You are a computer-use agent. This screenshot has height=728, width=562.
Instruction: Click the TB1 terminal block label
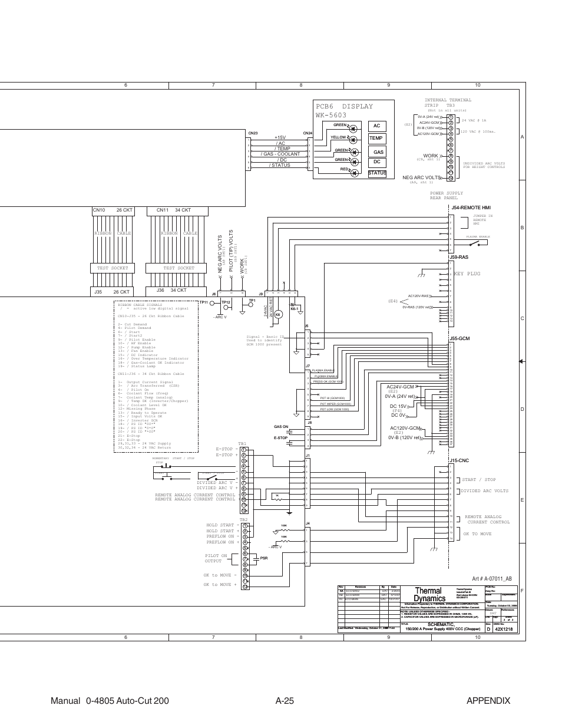(x=242, y=444)
